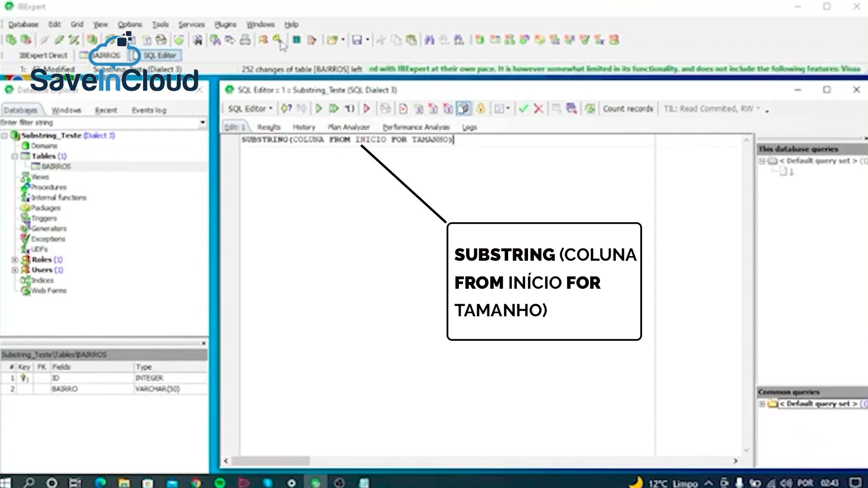Click the save diskette icon in main toolbar
This screenshot has height=488, width=868.
coord(357,40)
